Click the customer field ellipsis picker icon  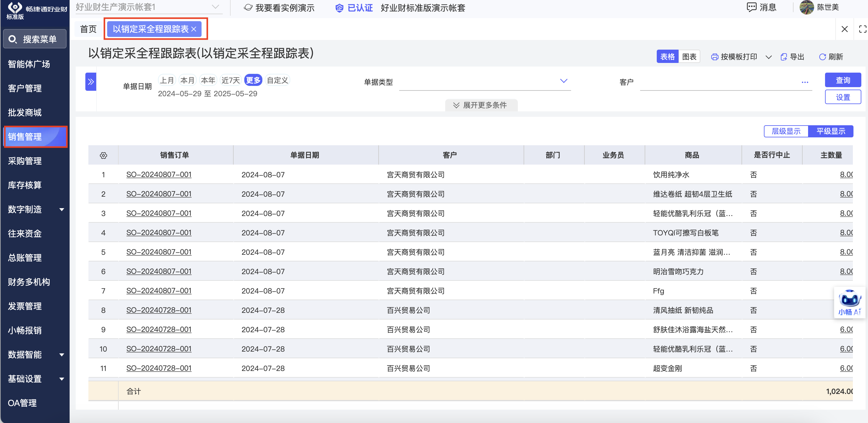805,82
